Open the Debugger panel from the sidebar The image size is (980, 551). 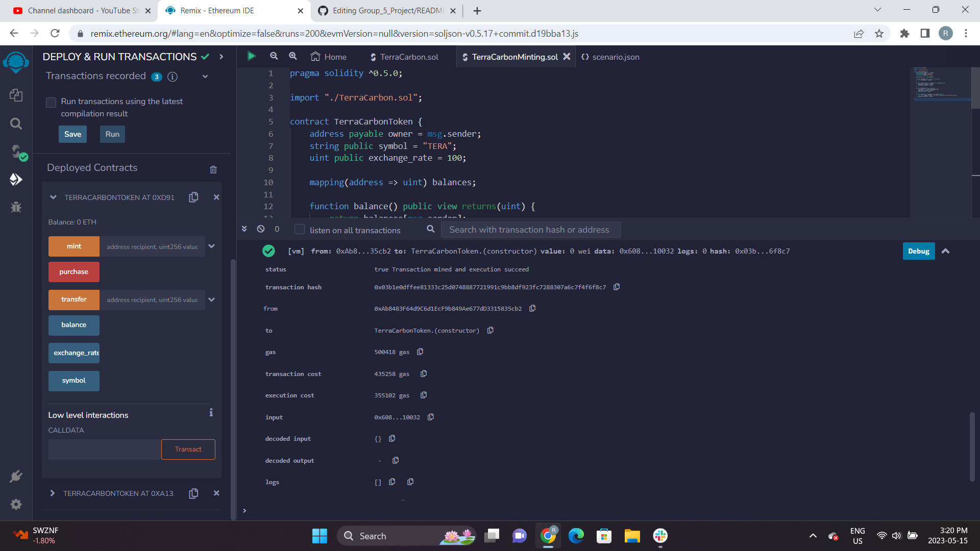click(x=16, y=207)
